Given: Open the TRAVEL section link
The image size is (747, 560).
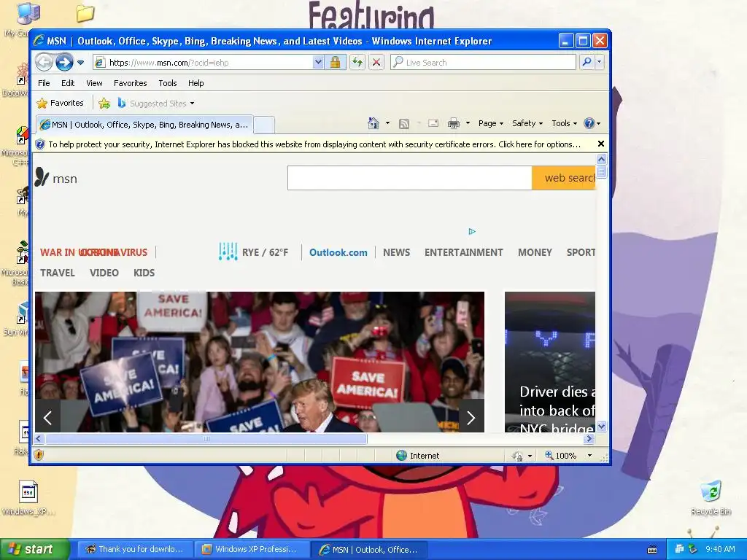Looking at the screenshot, I should (57, 273).
